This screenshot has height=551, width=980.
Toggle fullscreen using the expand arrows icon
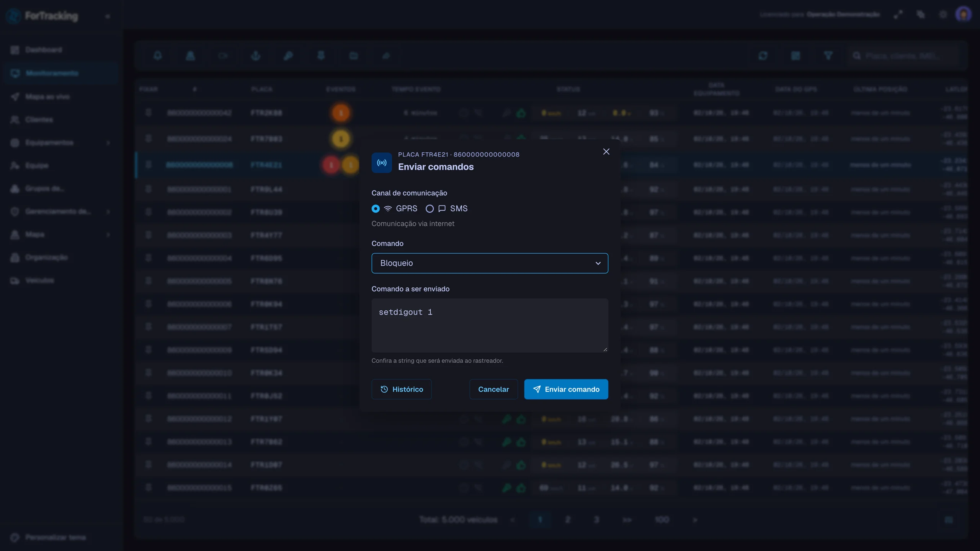(898, 15)
